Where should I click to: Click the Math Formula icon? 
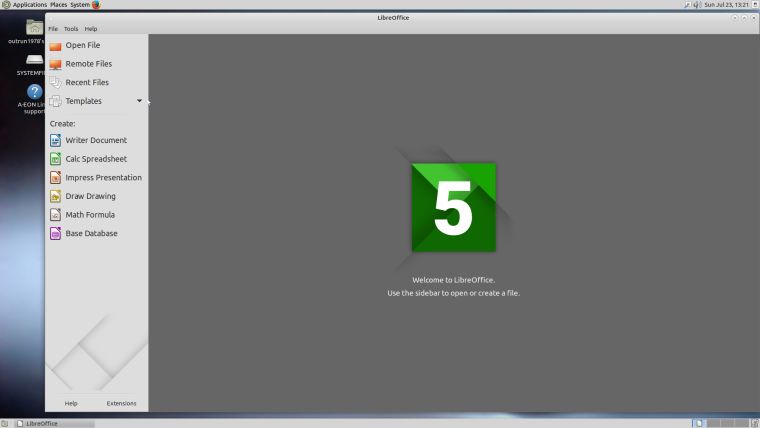55,215
